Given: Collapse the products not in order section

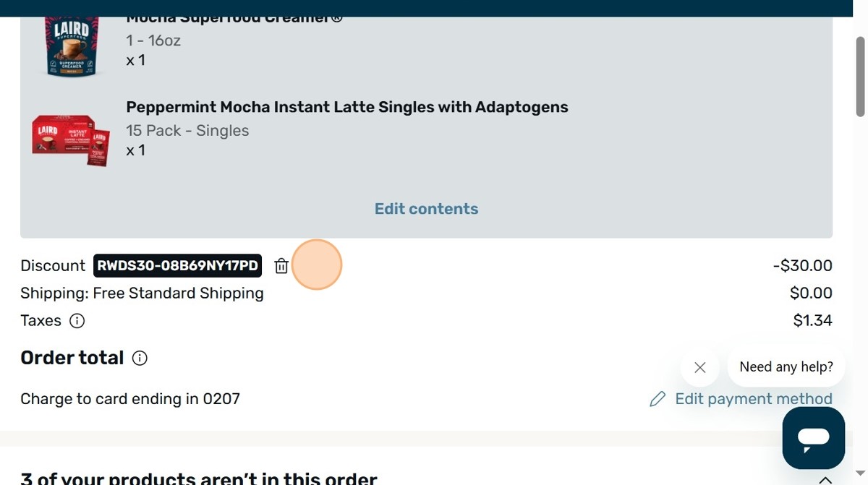Looking at the screenshot, I should point(825,480).
